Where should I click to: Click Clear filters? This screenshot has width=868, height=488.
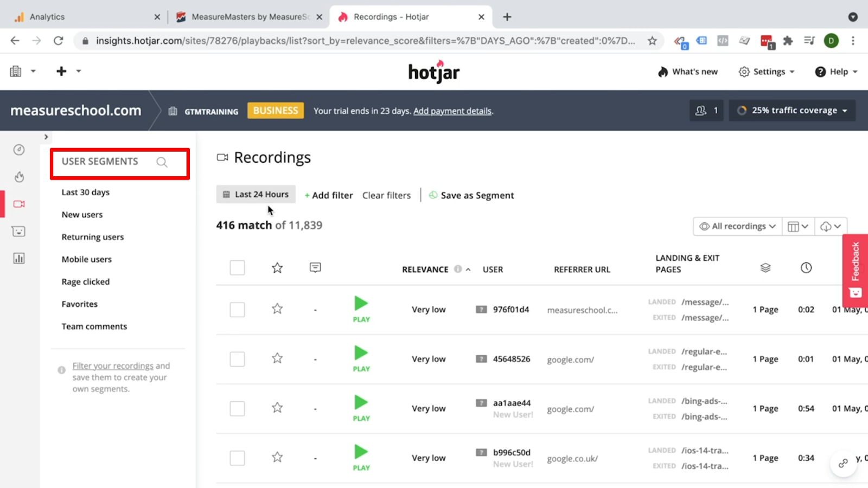tap(387, 195)
